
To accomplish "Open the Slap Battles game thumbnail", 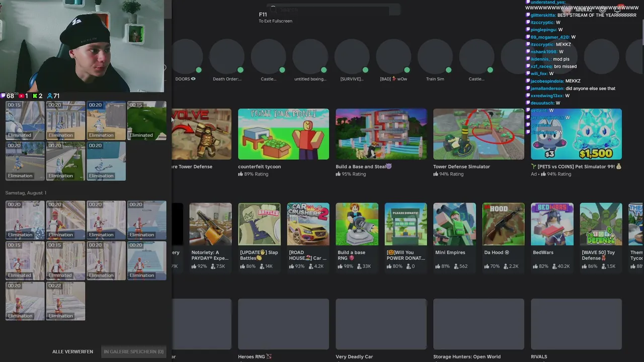I will (259, 224).
